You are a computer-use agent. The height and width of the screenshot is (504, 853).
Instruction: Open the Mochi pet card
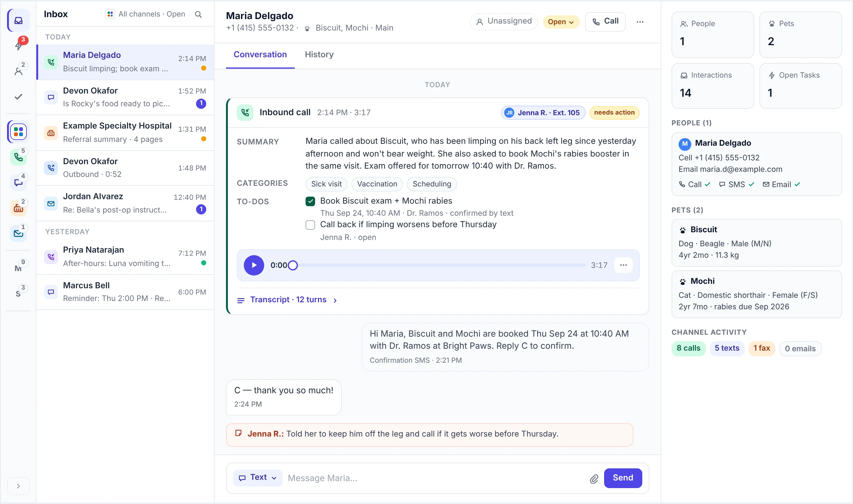pyautogui.click(x=757, y=294)
